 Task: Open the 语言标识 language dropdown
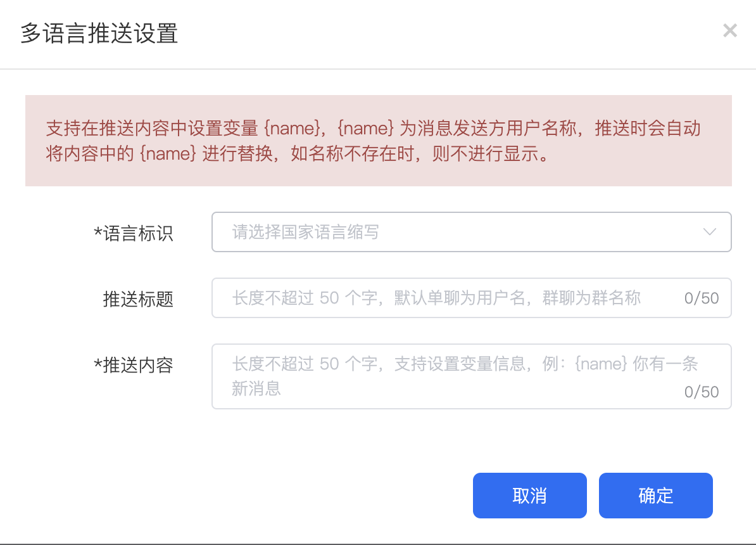(471, 232)
